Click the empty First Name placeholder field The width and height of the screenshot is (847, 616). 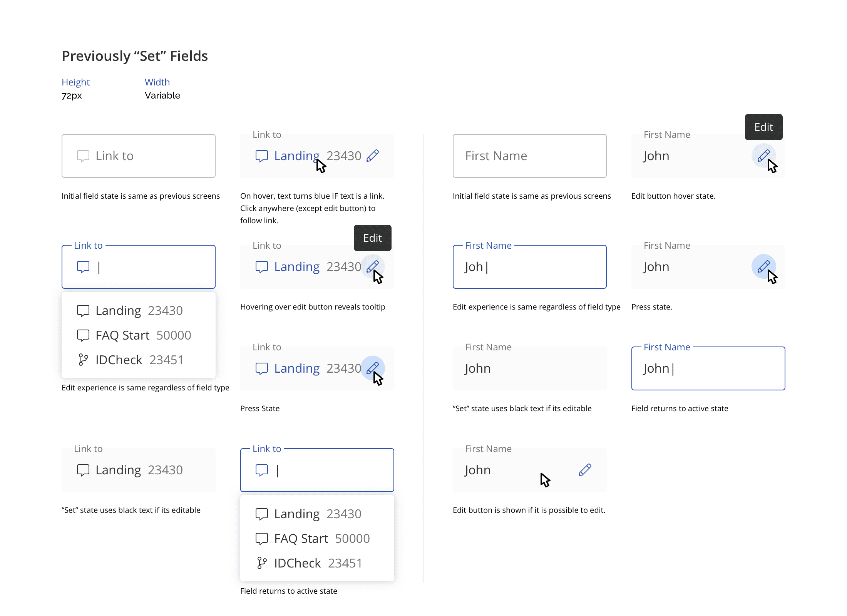click(x=529, y=156)
